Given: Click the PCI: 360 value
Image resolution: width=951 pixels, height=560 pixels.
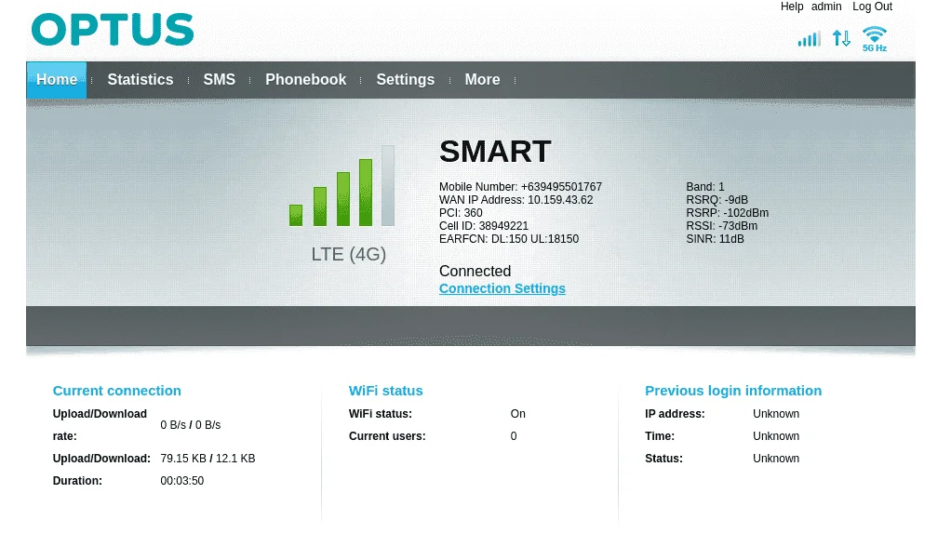Looking at the screenshot, I should click(461, 213).
